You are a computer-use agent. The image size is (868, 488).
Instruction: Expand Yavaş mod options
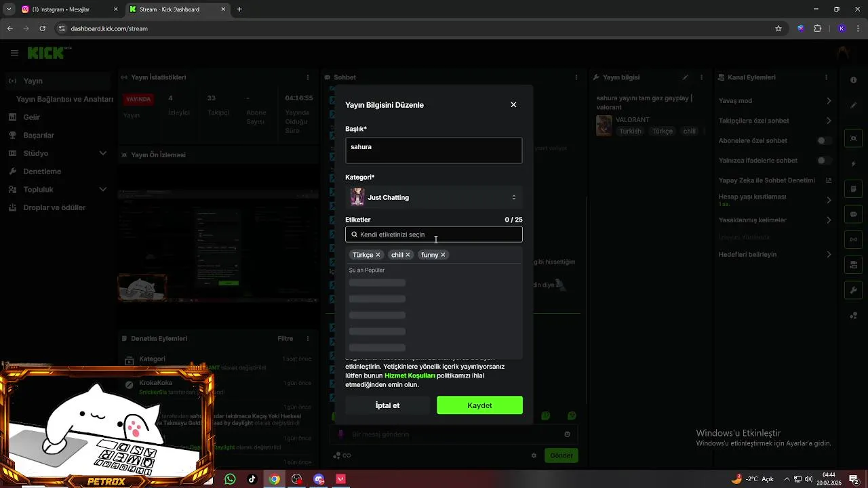829,101
